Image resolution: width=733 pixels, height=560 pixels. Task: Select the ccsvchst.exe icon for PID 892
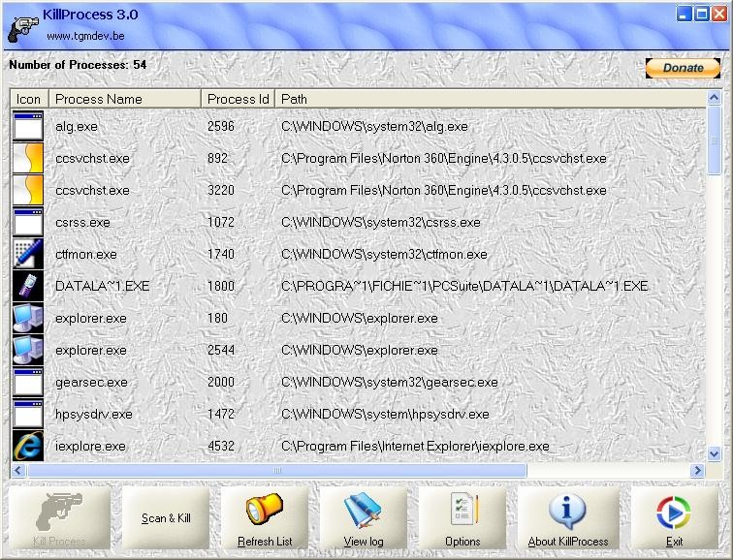(x=28, y=158)
